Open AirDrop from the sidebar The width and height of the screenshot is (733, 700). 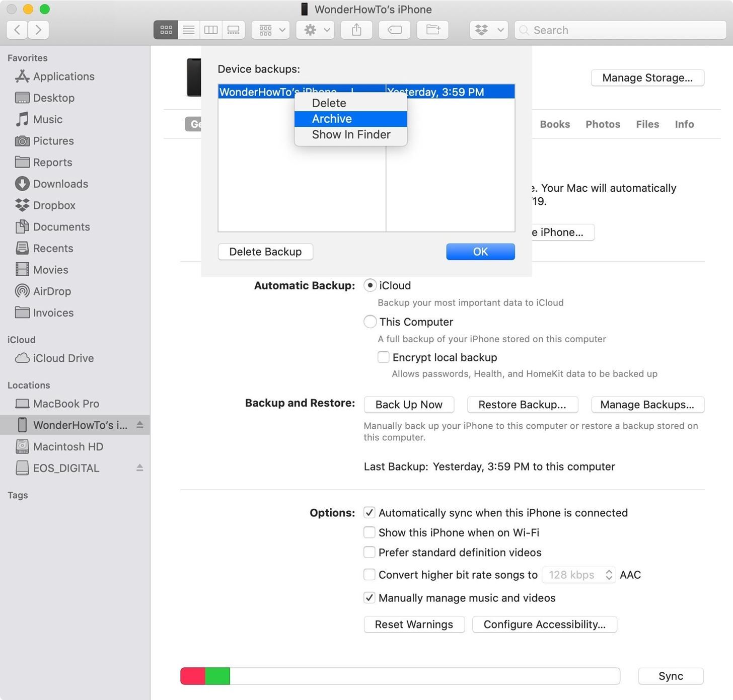51,291
